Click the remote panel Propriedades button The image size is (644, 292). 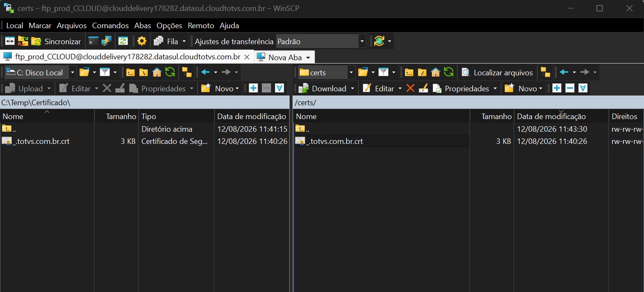461,88
